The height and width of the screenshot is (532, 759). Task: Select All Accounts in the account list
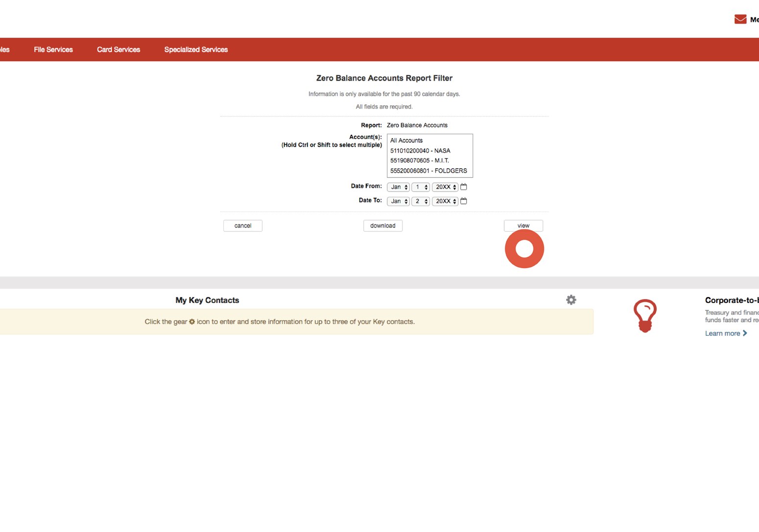click(406, 140)
